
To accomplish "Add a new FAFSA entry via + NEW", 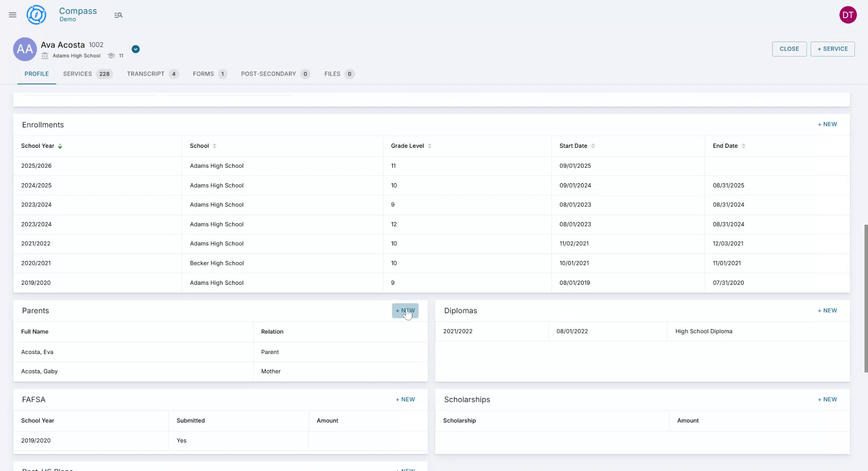I will 405,399.
